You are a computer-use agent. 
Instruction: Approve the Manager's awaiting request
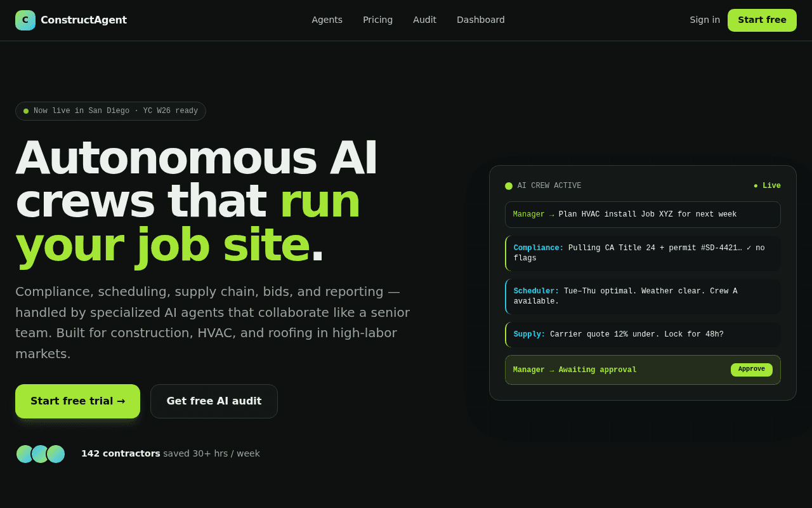(x=751, y=370)
